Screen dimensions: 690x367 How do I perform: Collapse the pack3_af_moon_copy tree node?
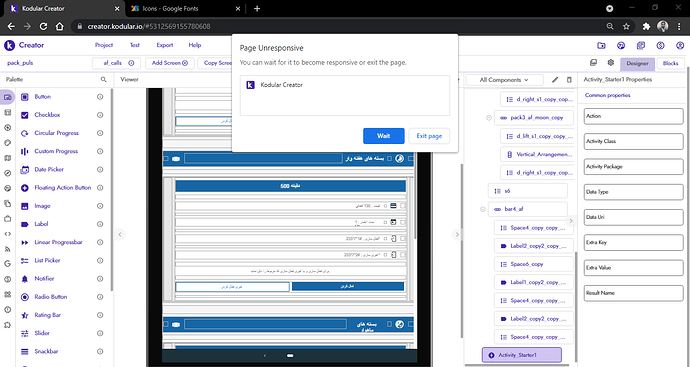(488, 118)
